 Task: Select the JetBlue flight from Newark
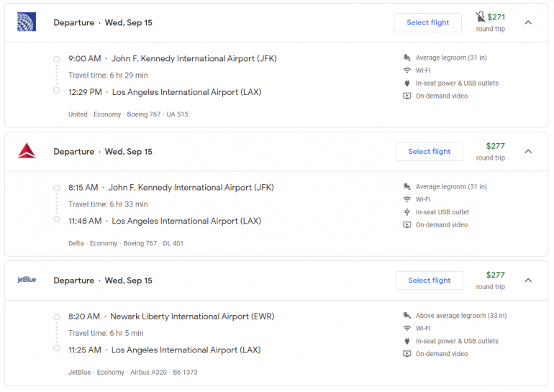coord(429,280)
